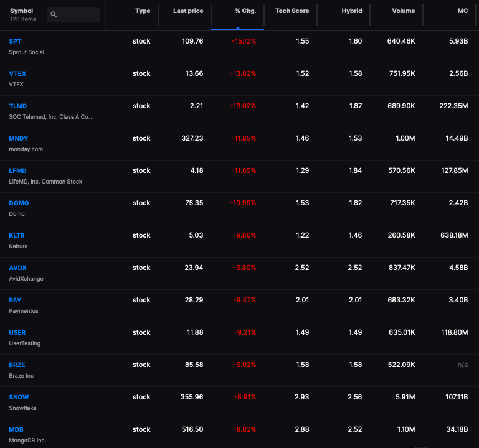This screenshot has width=479, height=448.
Task: Click the -13.02% change for TLMD
Action: [x=243, y=106]
